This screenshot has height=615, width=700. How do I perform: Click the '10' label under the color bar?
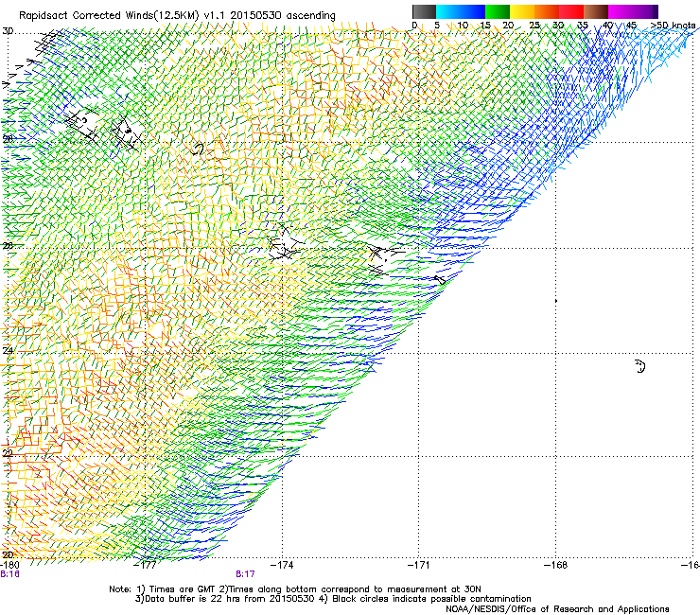[463, 26]
